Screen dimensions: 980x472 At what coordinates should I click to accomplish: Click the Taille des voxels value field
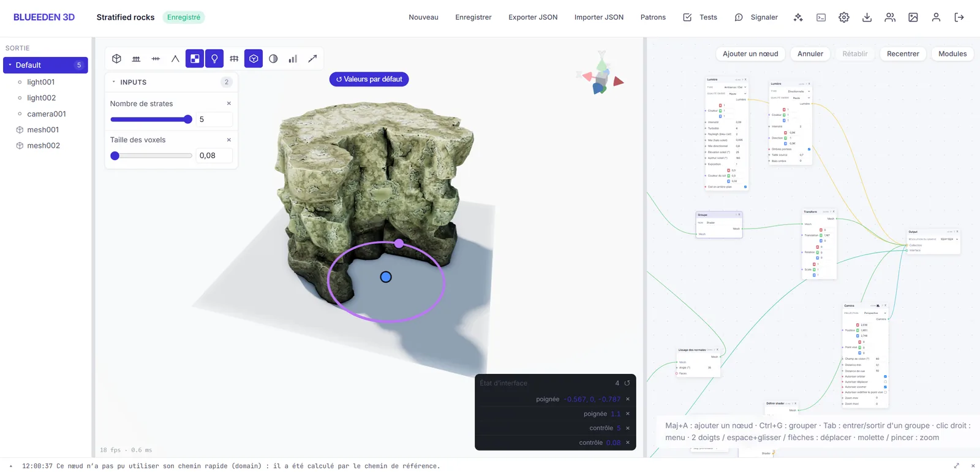(x=214, y=156)
